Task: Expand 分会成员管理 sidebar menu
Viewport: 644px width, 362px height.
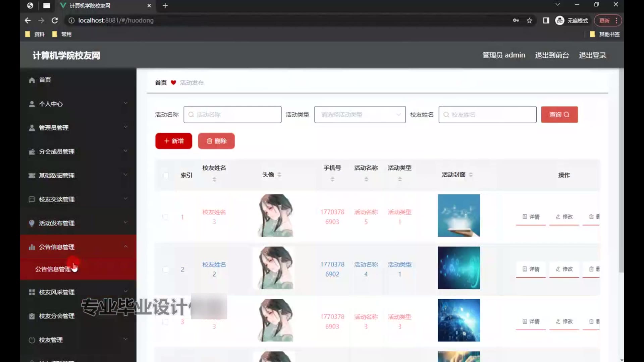Action: 125,151
